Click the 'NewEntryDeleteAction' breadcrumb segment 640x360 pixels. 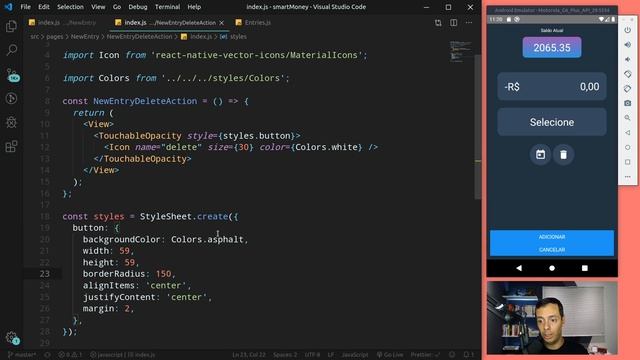point(139,37)
